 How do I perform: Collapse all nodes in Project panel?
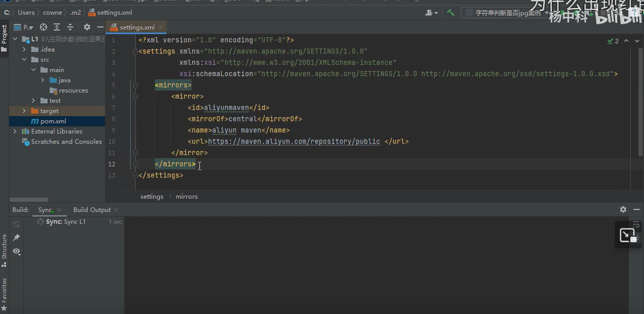click(70, 27)
